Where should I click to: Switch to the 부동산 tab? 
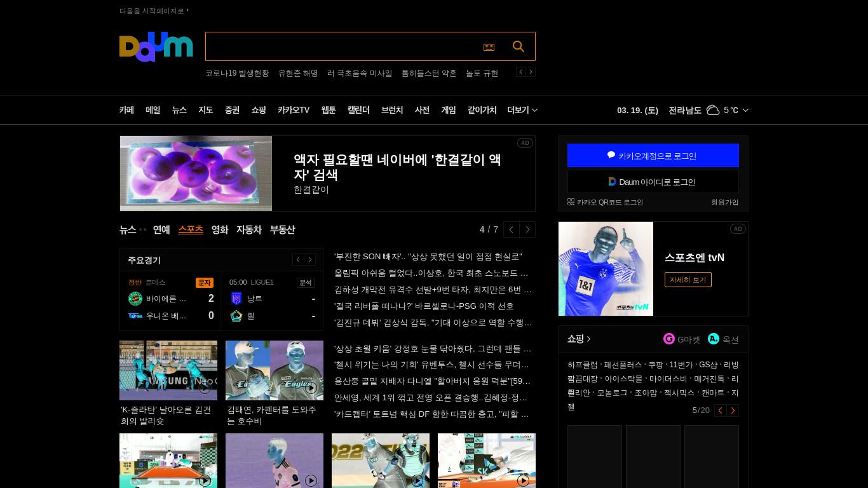pyautogui.click(x=282, y=229)
